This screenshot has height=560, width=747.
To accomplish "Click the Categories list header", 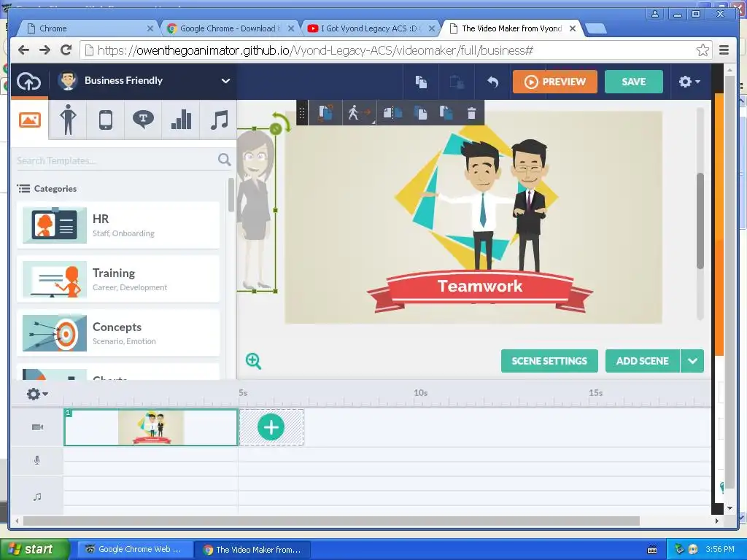I will pyautogui.click(x=47, y=189).
